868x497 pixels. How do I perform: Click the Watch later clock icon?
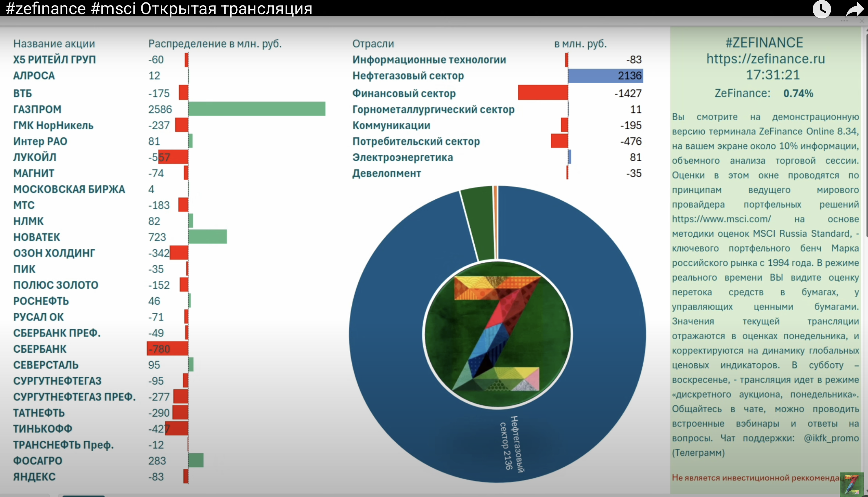click(822, 9)
